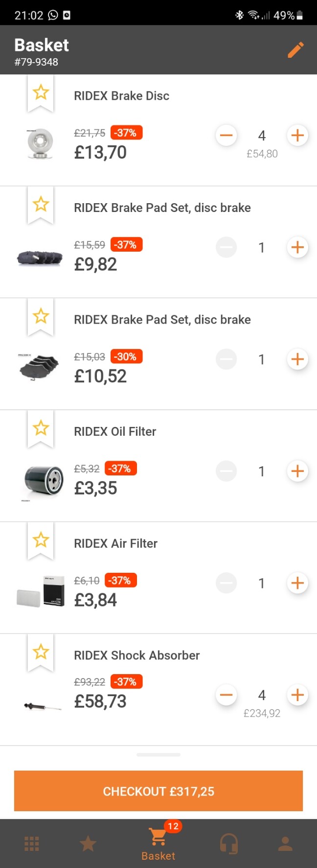Toggle the favorite star on RIDEX Shock Absorber
The width and height of the screenshot is (317, 868).
(x=41, y=652)
